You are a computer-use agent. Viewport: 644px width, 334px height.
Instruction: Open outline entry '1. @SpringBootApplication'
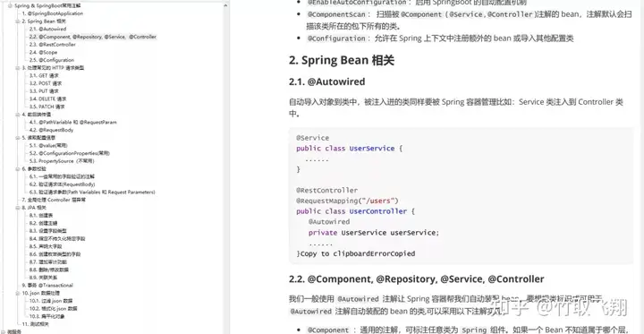tap(53, 13)
